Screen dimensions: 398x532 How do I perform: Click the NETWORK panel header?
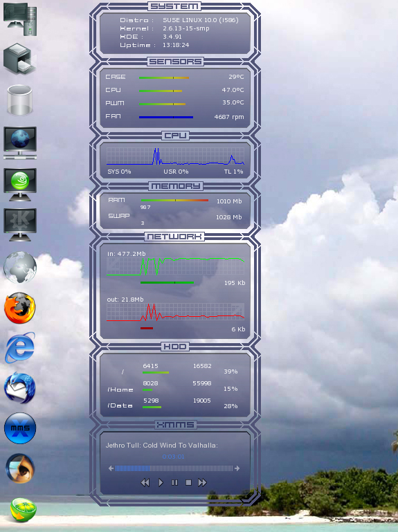[174, 236]
